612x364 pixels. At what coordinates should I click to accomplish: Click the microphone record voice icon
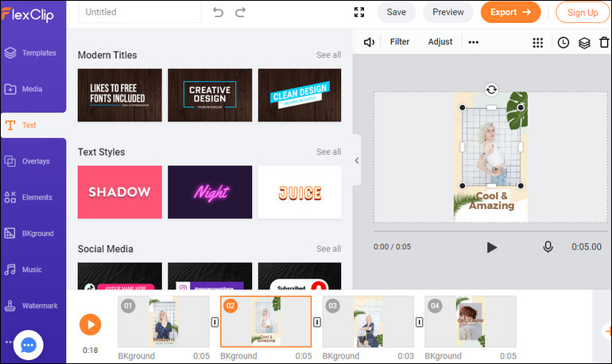click(548, 246)
